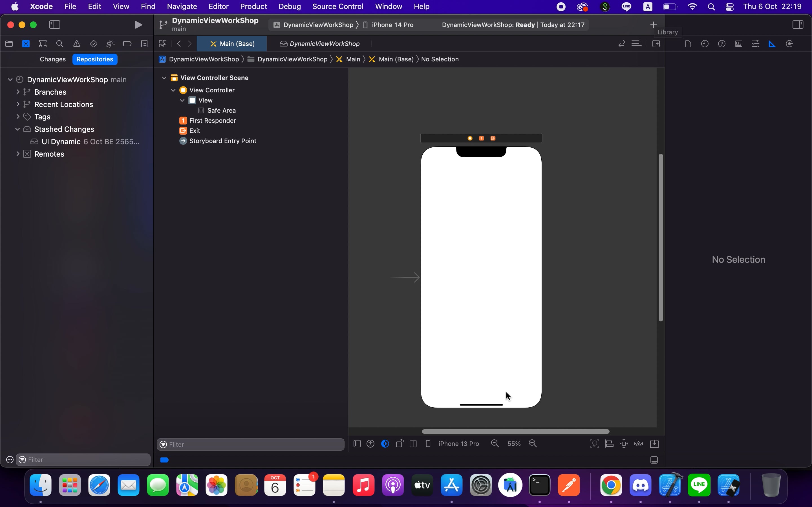Switch to the Changes tab
This screenshot has height=507, width=812.
point(52,59)
